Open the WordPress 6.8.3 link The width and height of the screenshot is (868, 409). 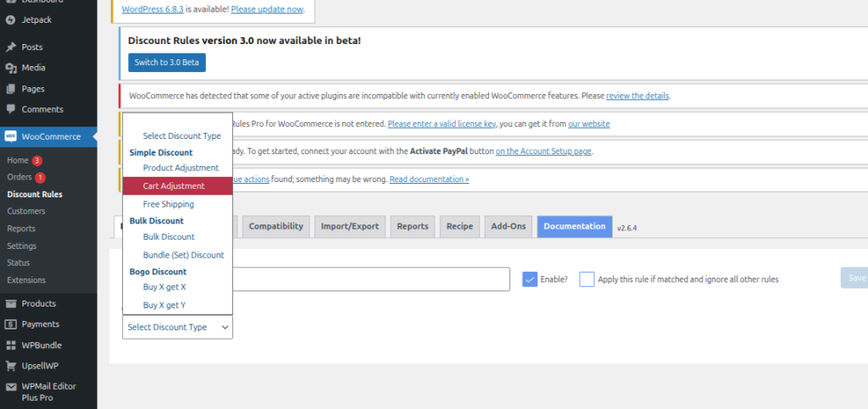(153, 9)
